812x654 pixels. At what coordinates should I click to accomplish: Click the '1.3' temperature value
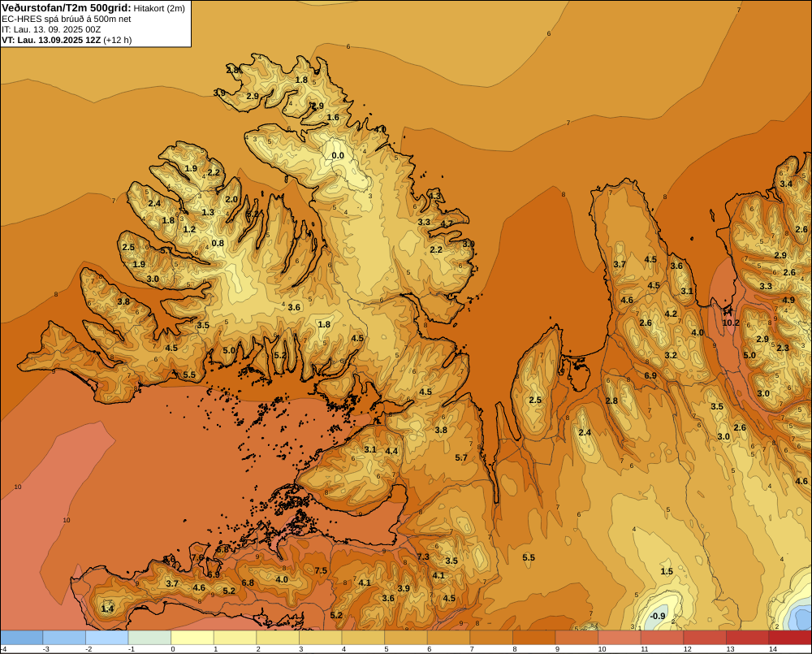[x=208, y=212]
